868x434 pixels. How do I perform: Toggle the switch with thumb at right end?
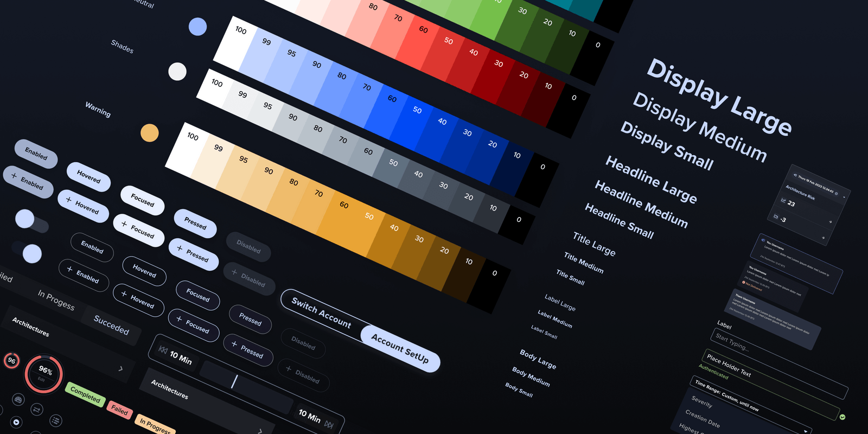[27, 251]
